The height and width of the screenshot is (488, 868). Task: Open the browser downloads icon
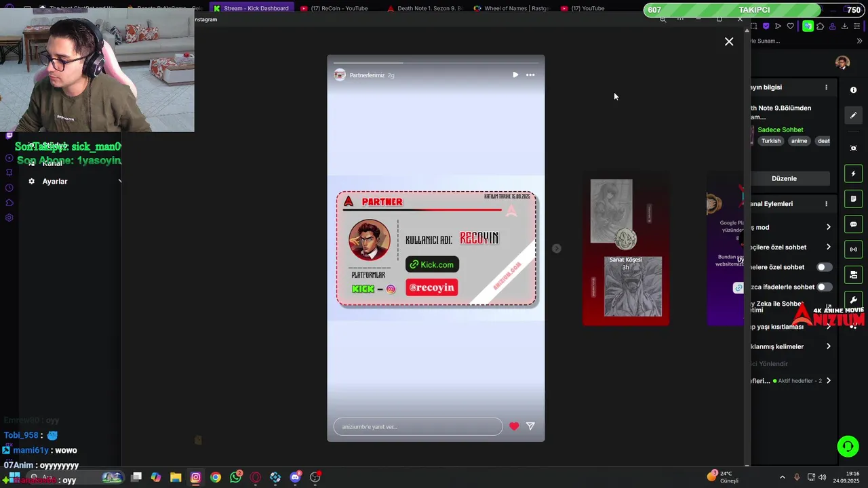(x=844, y=26)
